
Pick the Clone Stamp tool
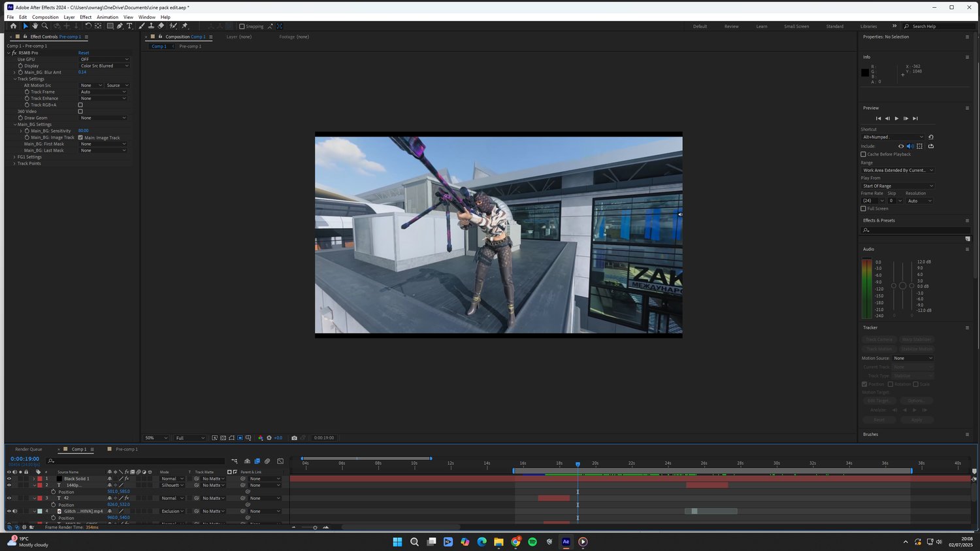point(151,26)
